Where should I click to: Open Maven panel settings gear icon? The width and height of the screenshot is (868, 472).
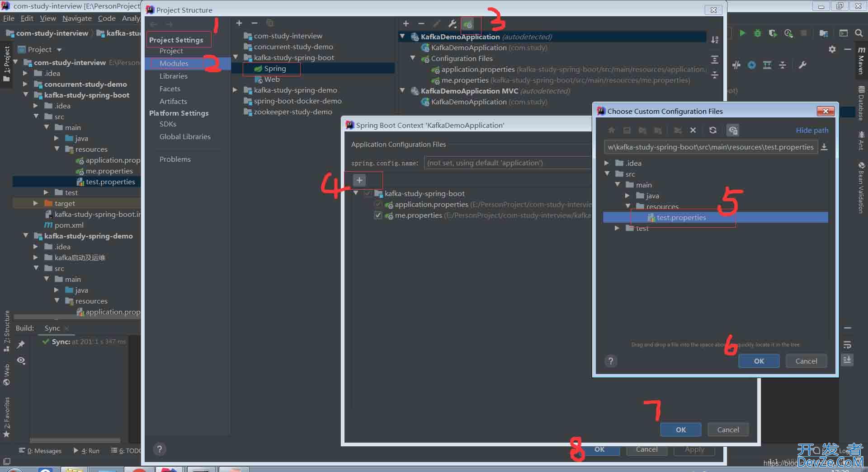pos(832,49)
